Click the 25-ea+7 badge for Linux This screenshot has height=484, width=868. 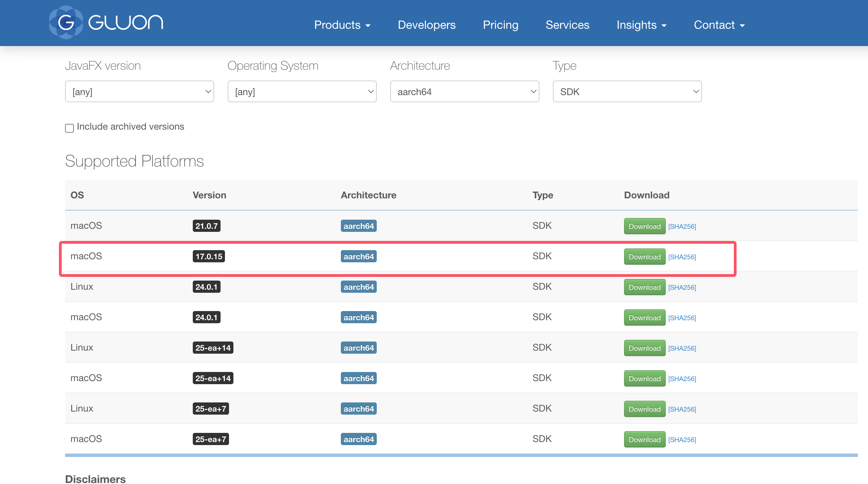click(210, 409)
